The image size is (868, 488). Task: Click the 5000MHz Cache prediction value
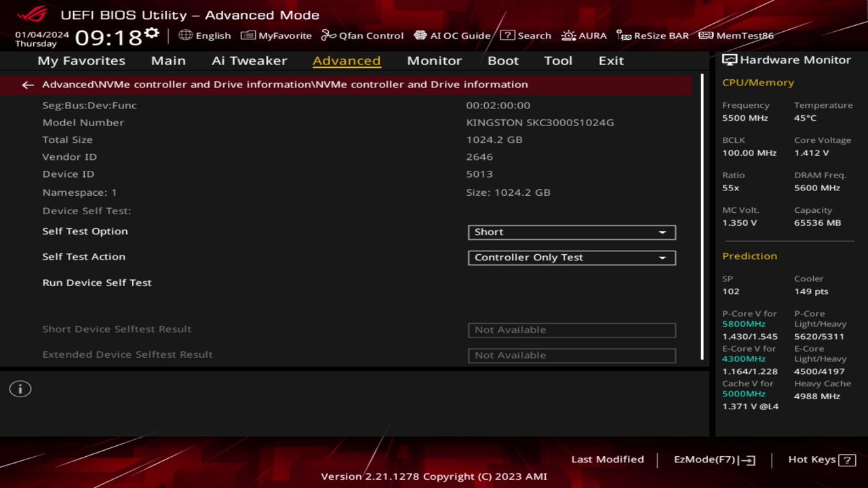pyautogui.click(x=743, y=394)
